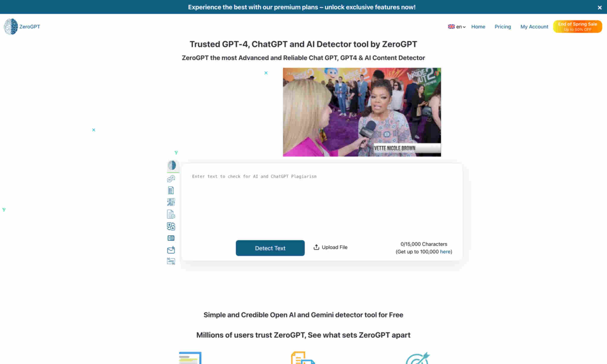The height and width of the screenshot is (364, 607).
Task: Select the Home menu item
Action: [478, 26]
